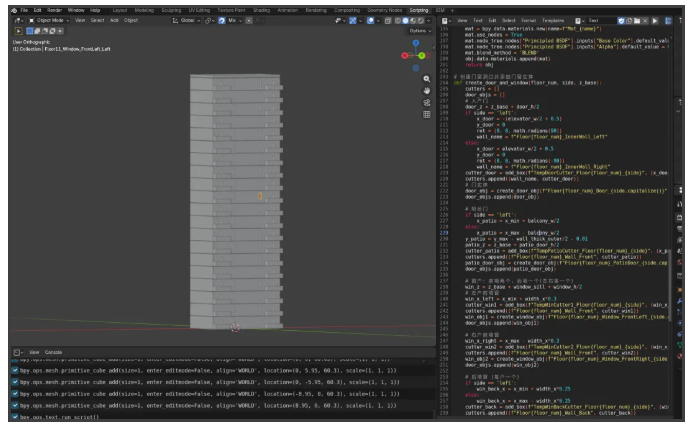
Task: Open the Object Mode dropdown
Action: click(x=49, y=21)
